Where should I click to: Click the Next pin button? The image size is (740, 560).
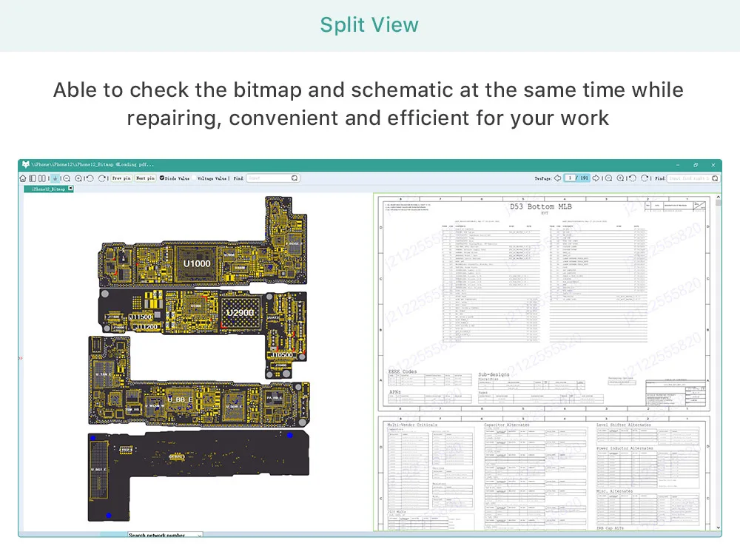pyautogui.click(x=145, y=178)
